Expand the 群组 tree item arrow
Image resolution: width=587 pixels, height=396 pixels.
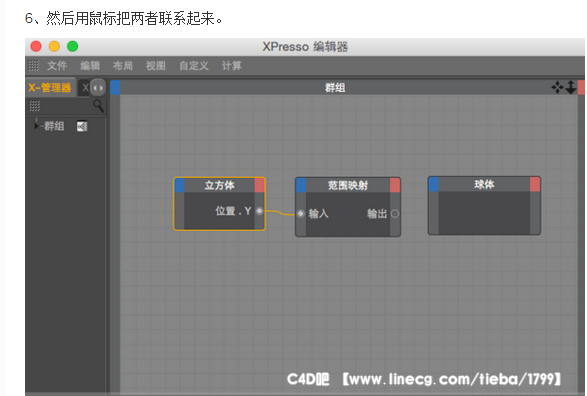point(36,126)
